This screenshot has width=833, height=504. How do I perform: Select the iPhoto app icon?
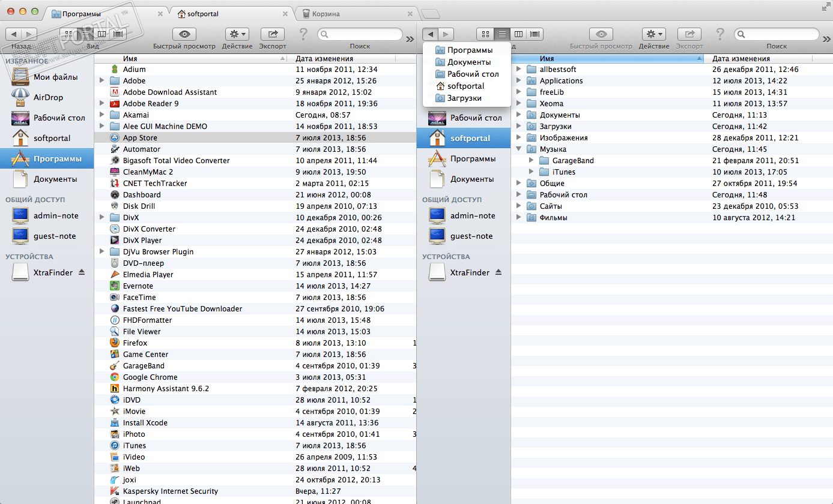(x=115, y=434)
